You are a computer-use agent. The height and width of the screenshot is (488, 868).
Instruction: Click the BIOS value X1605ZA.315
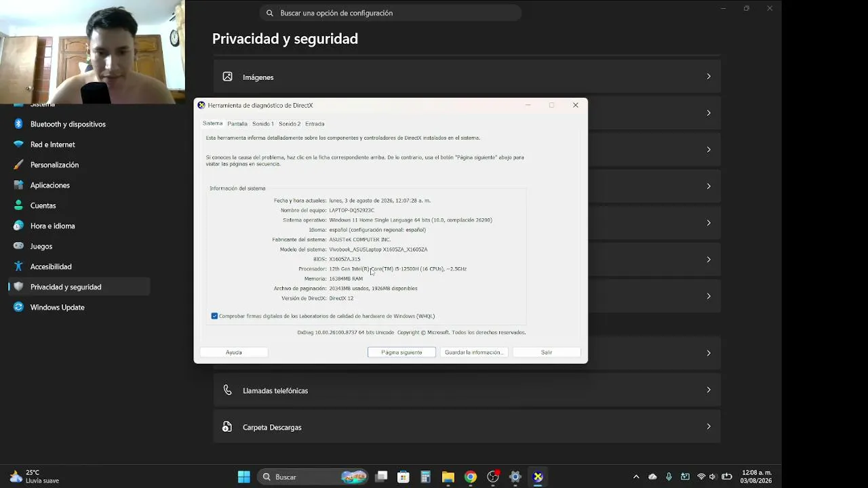pyautogui.click(x=344, y=259)
